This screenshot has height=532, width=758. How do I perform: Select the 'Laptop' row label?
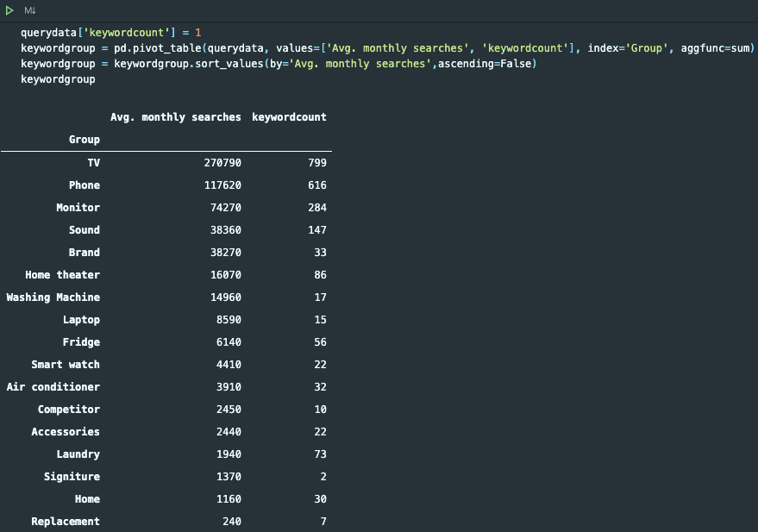(81, 320)
